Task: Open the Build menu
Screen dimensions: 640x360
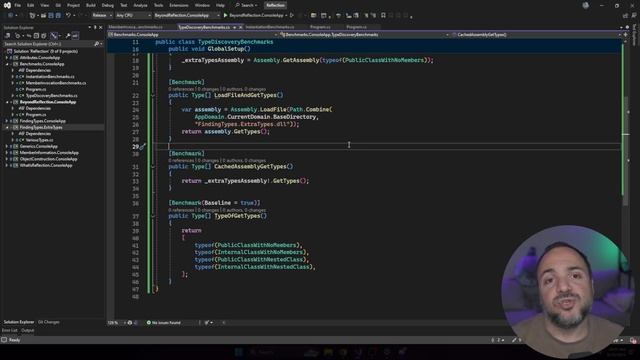Action: tap(91, 5)
